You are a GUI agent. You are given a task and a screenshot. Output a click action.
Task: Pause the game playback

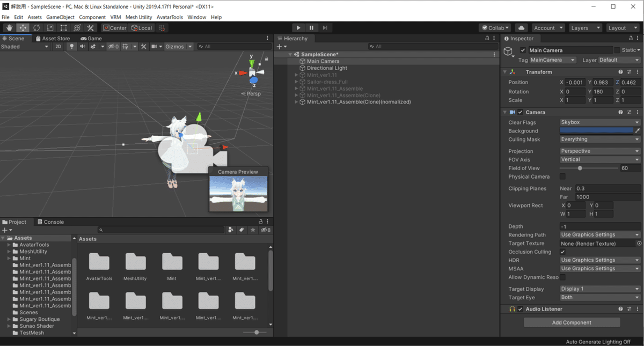pos(312,28)
